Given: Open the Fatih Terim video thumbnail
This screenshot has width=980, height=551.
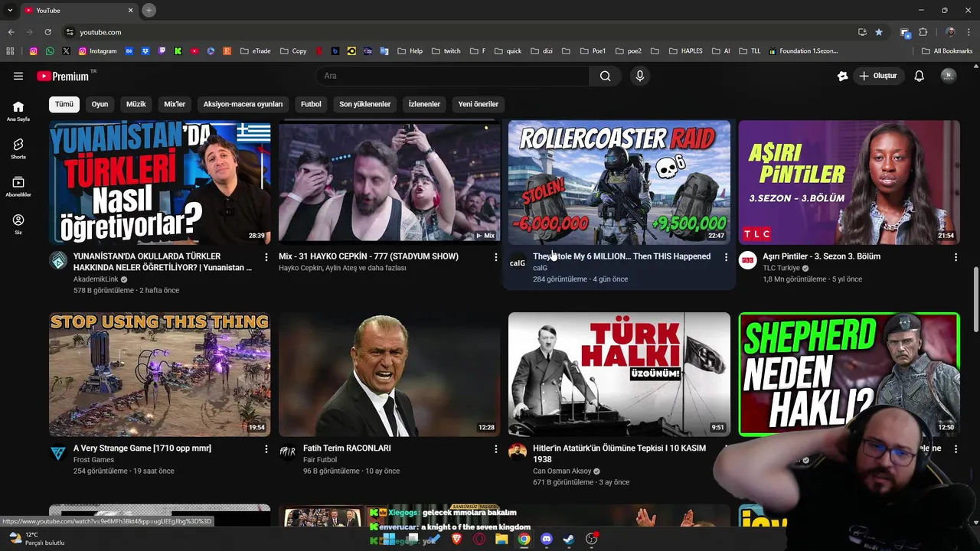Looking at the screenshot, I should point(389,374).
